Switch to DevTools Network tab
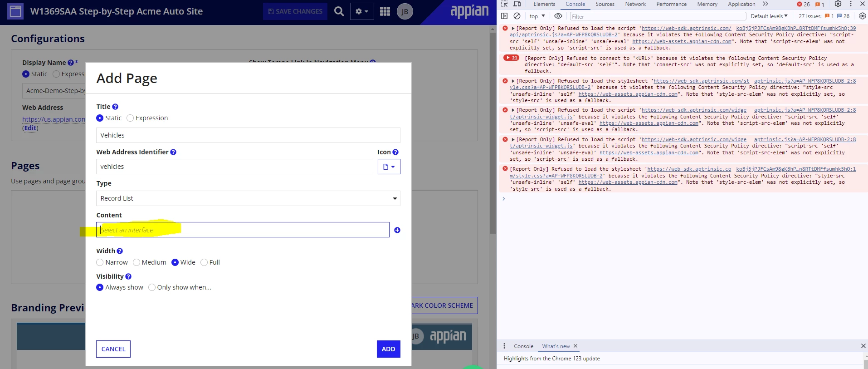Viewport: 868px width, 369px height. pos(635,4)
